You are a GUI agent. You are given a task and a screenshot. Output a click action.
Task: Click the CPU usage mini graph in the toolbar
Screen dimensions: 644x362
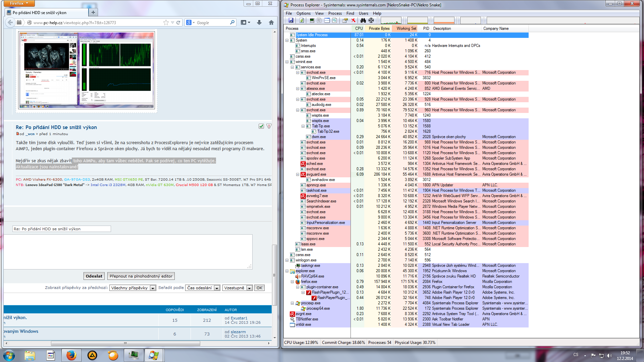[391, 21]
